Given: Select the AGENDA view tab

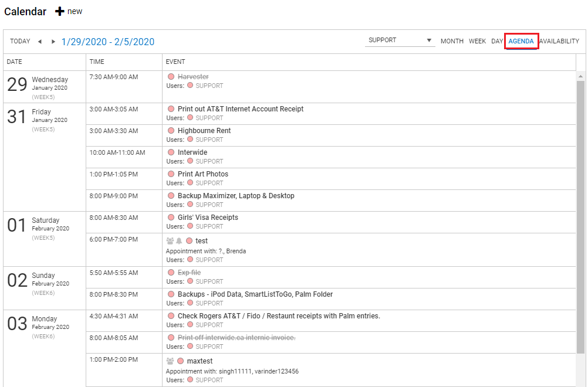Looking at the screenshot, I should (521, 41).
